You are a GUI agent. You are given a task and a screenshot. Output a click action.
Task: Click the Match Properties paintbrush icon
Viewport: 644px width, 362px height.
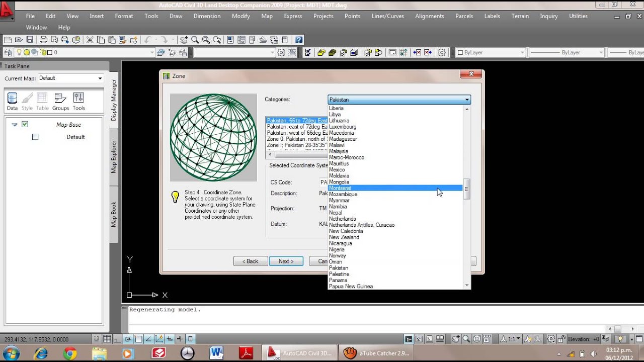[x=123, y=40]
